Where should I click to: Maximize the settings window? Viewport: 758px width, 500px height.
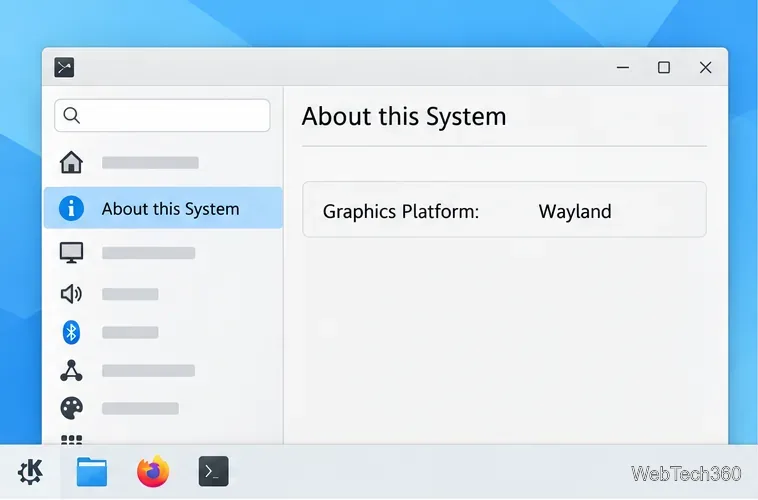pyautogui.click(x=664, y=67)
